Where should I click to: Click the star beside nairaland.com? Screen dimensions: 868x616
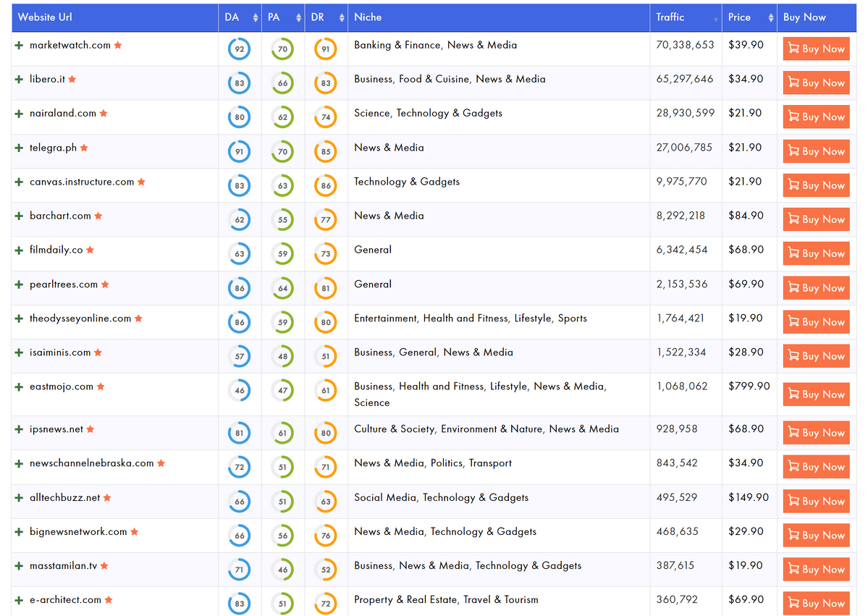tap(104, 114)
